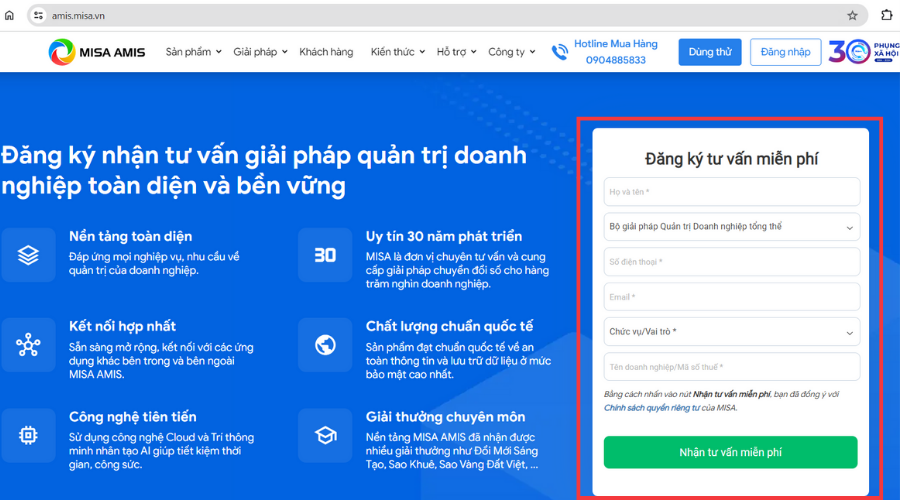The width and height of the screenshot is (900, 500).
Task: Click the network nodes icon for Kết nối hợp nhất
Action: (28, 345)
